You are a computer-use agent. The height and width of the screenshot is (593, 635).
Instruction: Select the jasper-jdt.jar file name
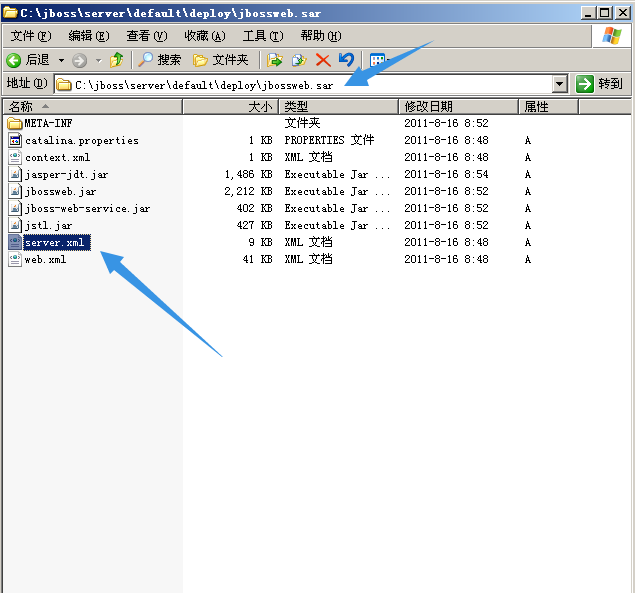(x=66, y=175)
